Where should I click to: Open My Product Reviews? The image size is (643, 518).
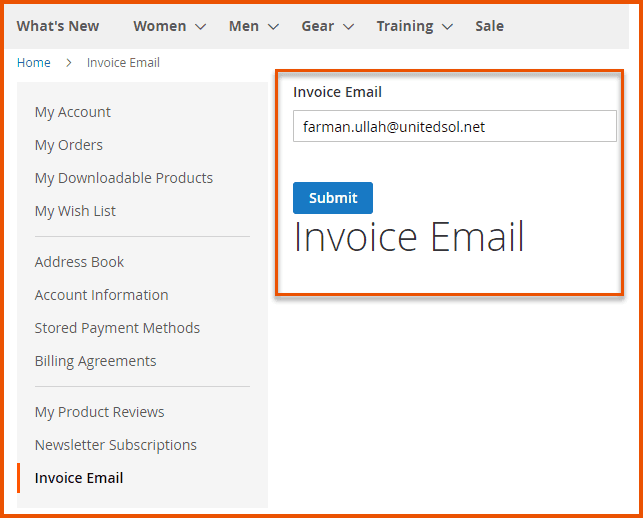click(x=99, y=412)
